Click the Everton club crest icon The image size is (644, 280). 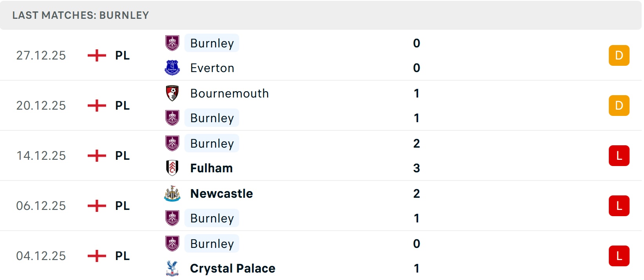[x=172, y=68]
